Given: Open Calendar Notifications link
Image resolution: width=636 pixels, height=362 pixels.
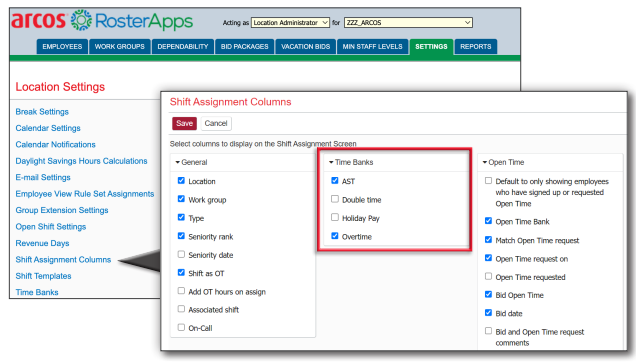Looking at the screenshot, I should click(56, 144).
